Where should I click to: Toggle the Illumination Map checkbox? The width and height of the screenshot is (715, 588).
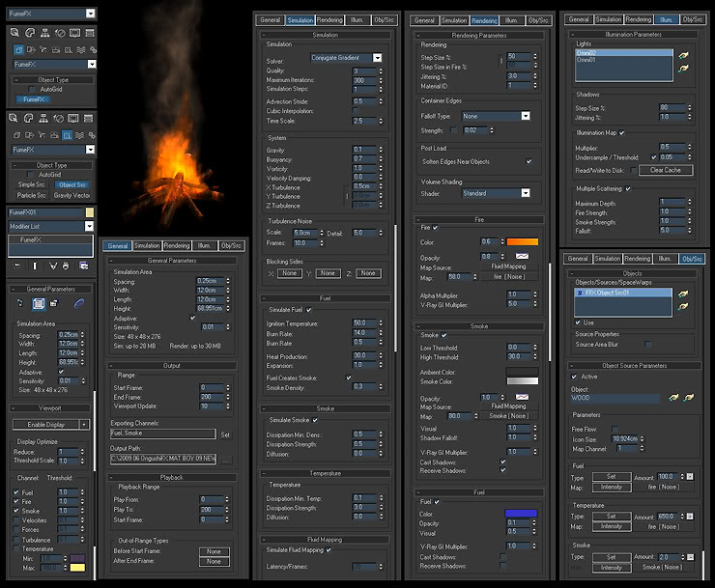tap(622, 132)
